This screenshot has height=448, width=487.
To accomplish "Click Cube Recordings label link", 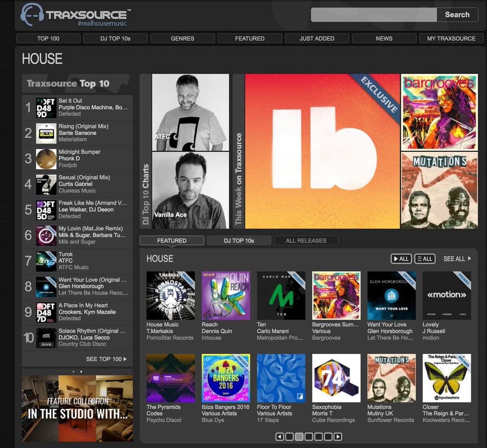I will (333, 420).
